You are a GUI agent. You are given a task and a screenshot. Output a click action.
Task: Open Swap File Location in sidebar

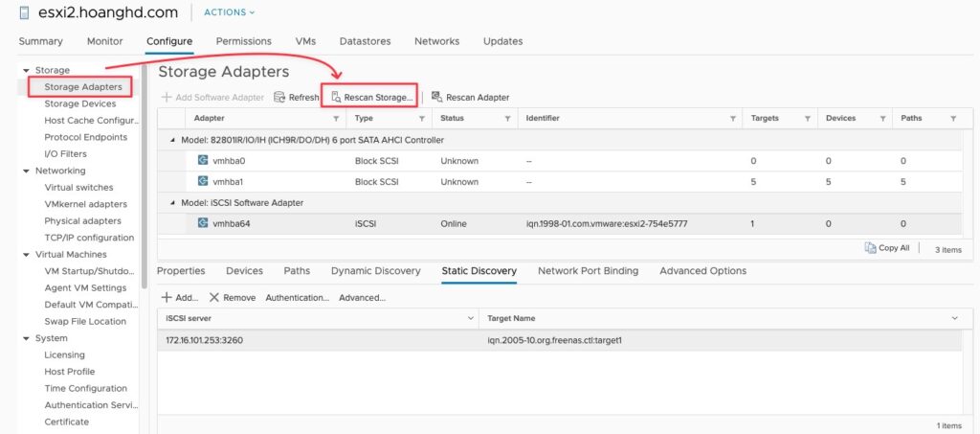click(x=85, y=322)
